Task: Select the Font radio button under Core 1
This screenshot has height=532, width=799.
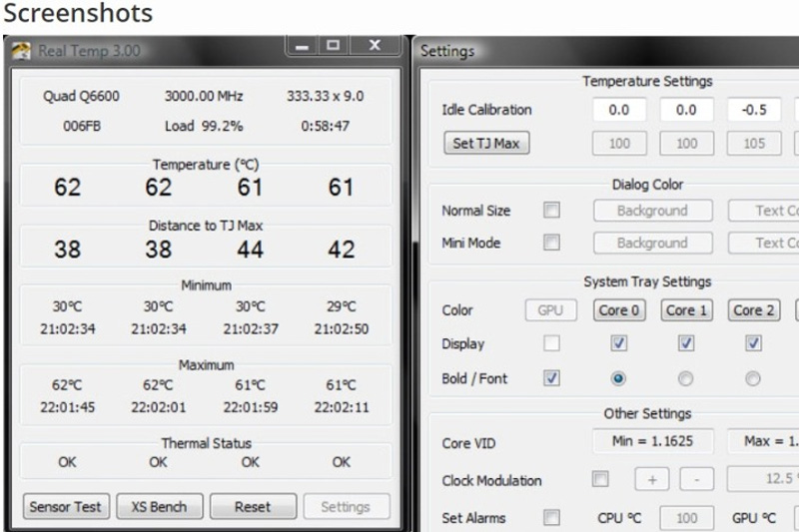Action: click(x=685, y=378)
